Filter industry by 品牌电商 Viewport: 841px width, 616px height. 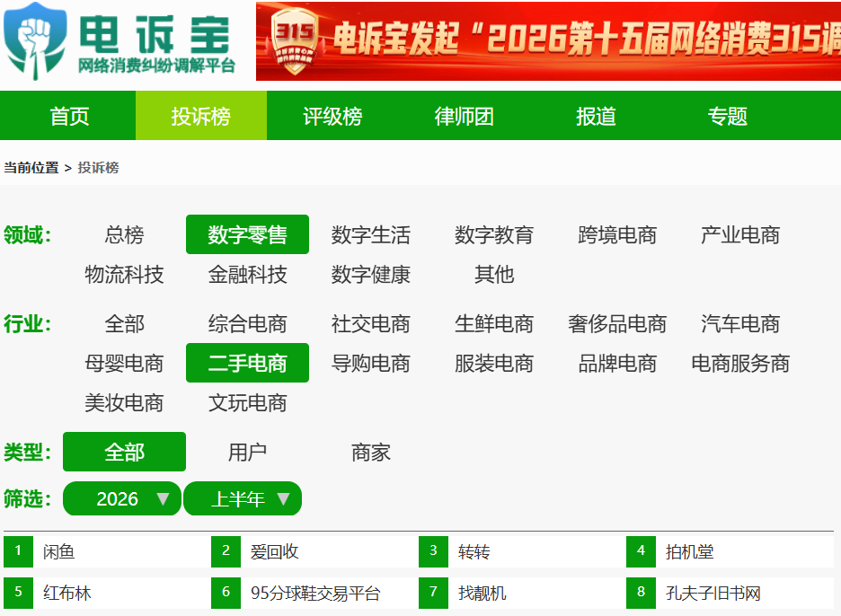tap(617, 364)
